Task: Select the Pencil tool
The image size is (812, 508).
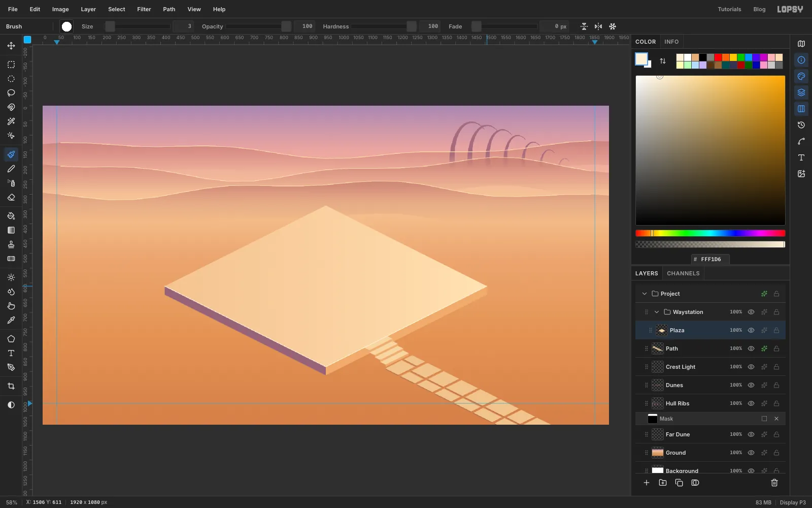Action: point(11,169)
